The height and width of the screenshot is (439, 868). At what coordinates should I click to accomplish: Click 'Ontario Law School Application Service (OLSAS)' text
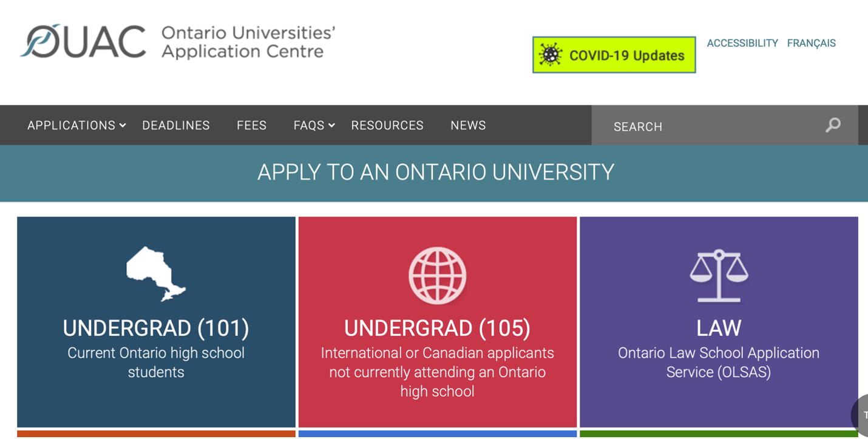tap(719, 363)
